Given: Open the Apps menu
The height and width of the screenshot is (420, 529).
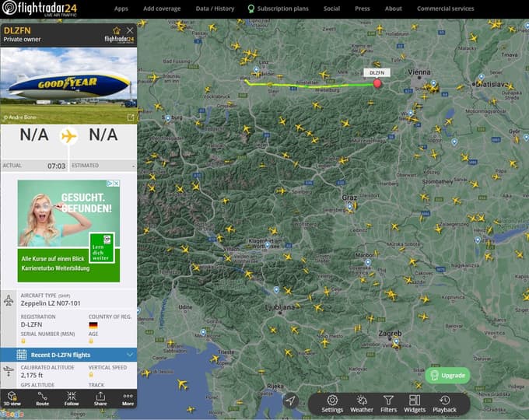Looking at the screenshot, I should click(x=121, y=9).
